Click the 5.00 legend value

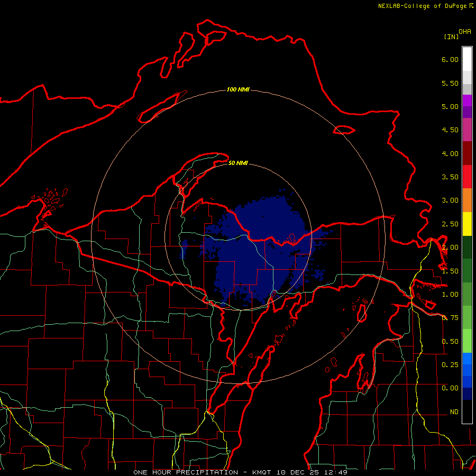[450, 106]
